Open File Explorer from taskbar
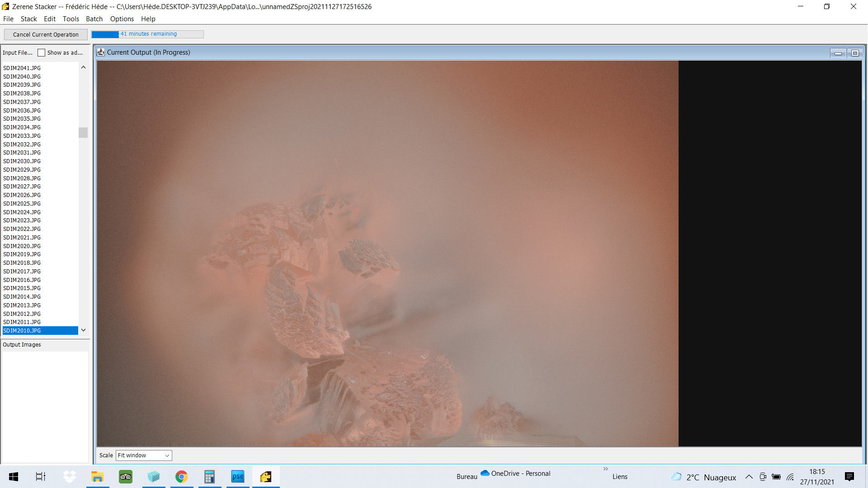The height and width of the screenshot is (488, 868). tap(98, 477)
